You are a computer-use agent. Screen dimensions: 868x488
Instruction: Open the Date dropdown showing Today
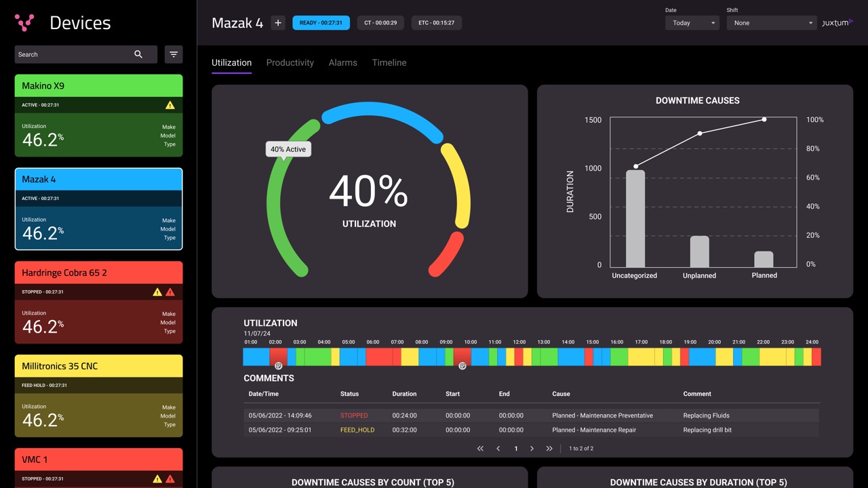(x=692, y=23)
